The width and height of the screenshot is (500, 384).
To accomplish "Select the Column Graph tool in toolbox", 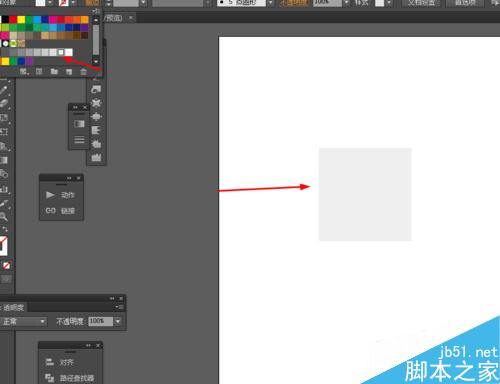I will 4,189.
